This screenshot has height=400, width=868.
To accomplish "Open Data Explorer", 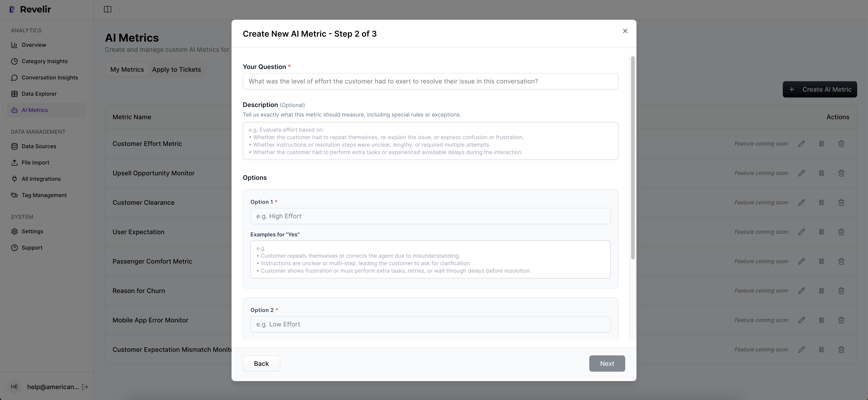I will pos(39,93).
